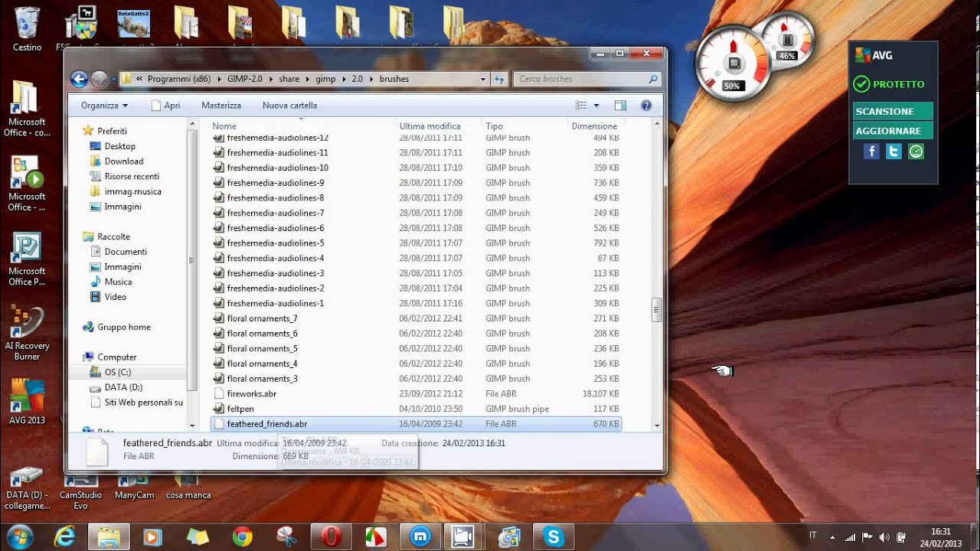Open AVG Facebook icon
Image resolution: width=980 pixels, height=551 pixels.
coord(871,152)
